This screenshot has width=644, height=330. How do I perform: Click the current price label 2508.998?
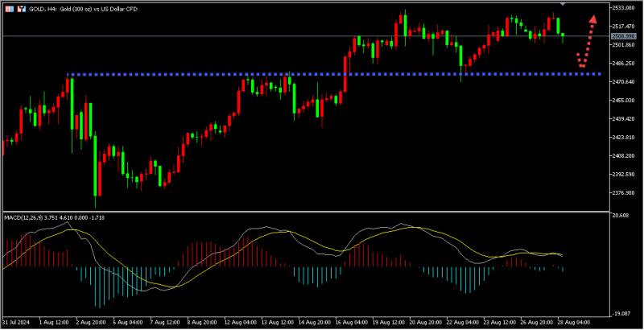[624, 36]
